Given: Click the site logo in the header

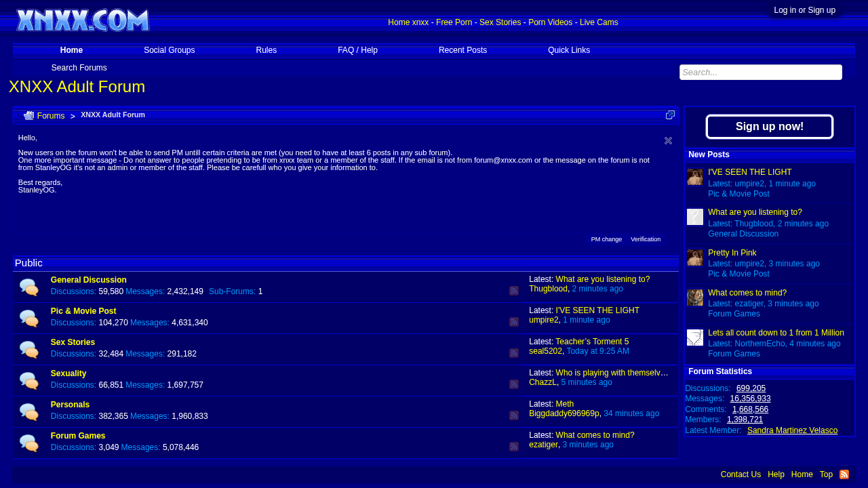Looking at the screenshot, I should [x=83, y=20].
